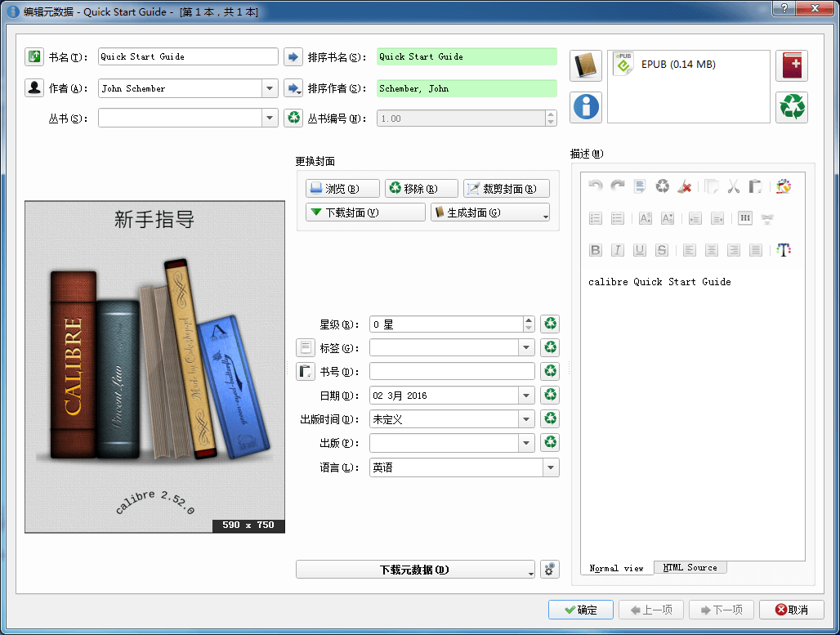The image size is (840, 635).
Task: Add a format with the red book icon
Action: pos(792,65)
